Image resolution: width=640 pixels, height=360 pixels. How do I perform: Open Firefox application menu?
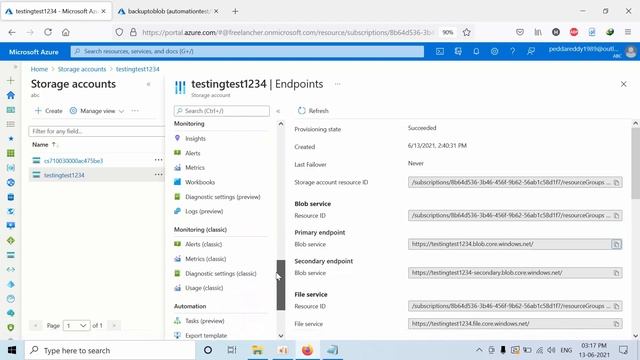[628, 32]
